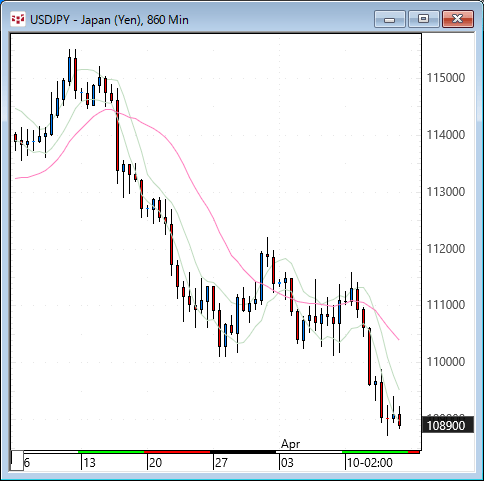Click the date label 03 on time axis
Screen dimensions: 484x481
pos(287,463)
